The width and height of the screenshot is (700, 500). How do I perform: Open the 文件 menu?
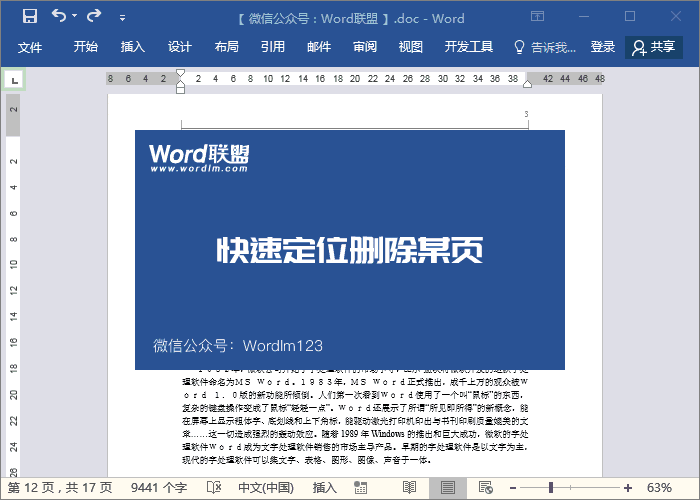click(x=30, y=47)
